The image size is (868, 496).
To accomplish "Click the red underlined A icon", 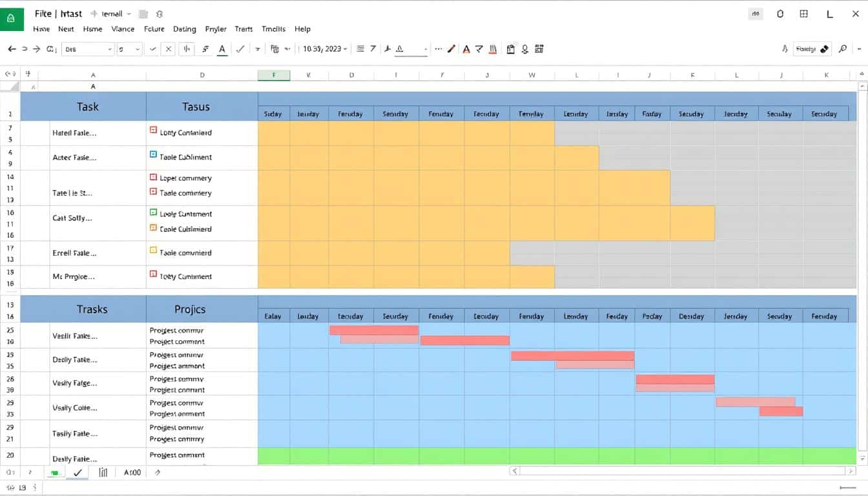I will (466, 48).
